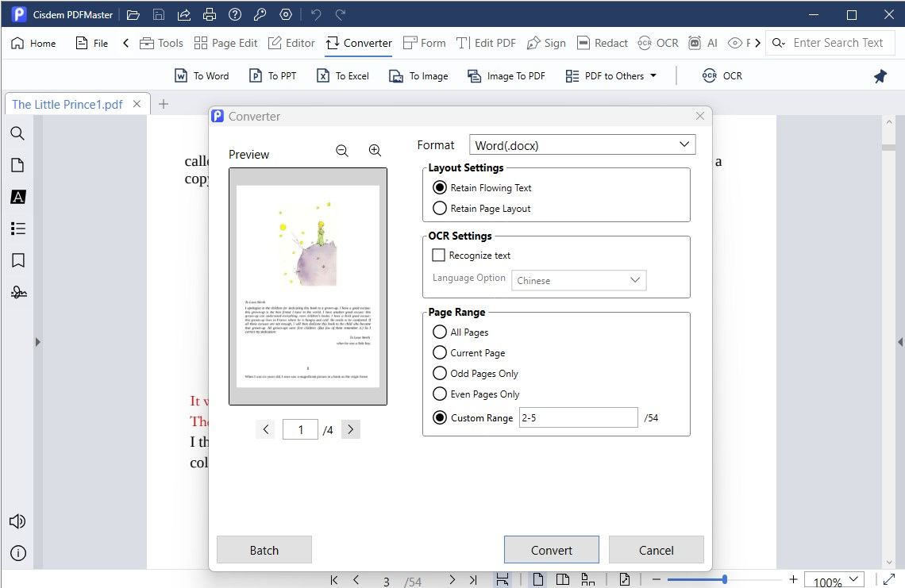Open the text annotation 'A' sidebar icon
This screenshot has height=588, width=905.
coord(18,197)
